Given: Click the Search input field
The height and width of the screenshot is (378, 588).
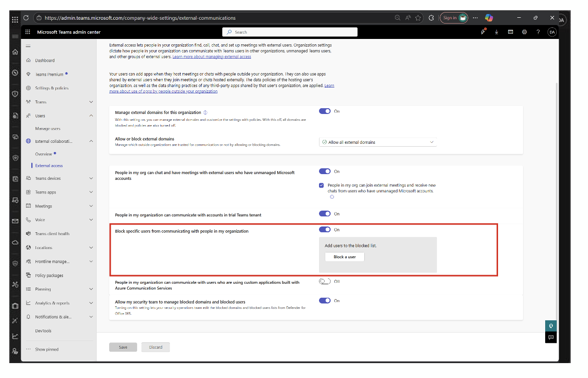Looking at the screenshot, I should pyautogui.click(x=290, y=32).
